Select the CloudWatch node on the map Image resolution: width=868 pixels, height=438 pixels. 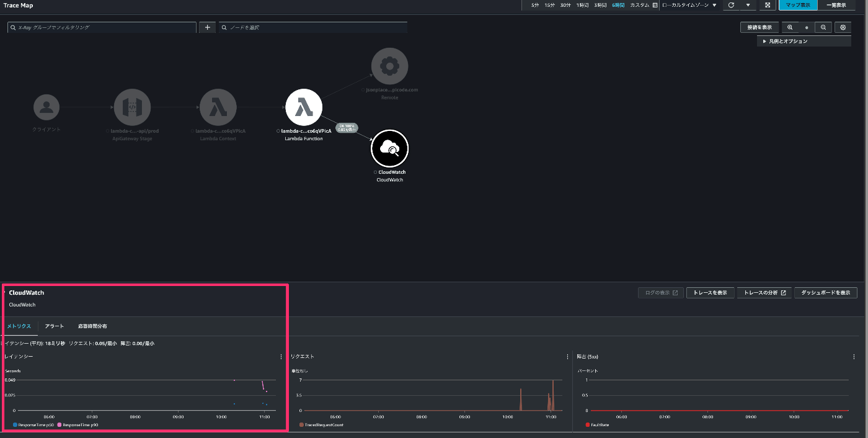click(389, 149)
